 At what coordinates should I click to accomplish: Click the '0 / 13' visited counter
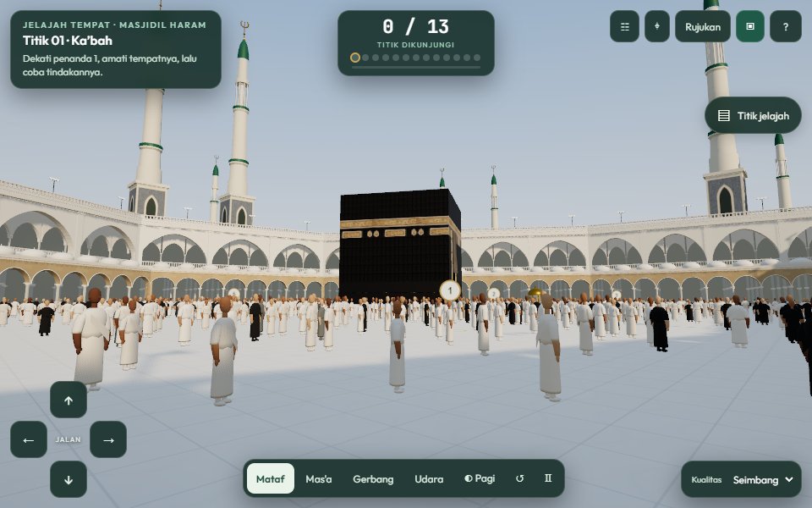tap(416, 26)
